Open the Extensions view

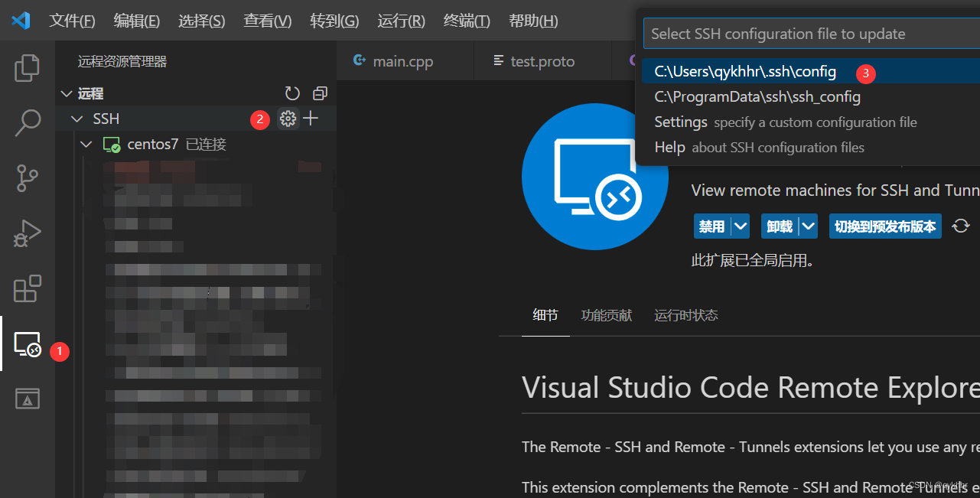coord(28,289)
